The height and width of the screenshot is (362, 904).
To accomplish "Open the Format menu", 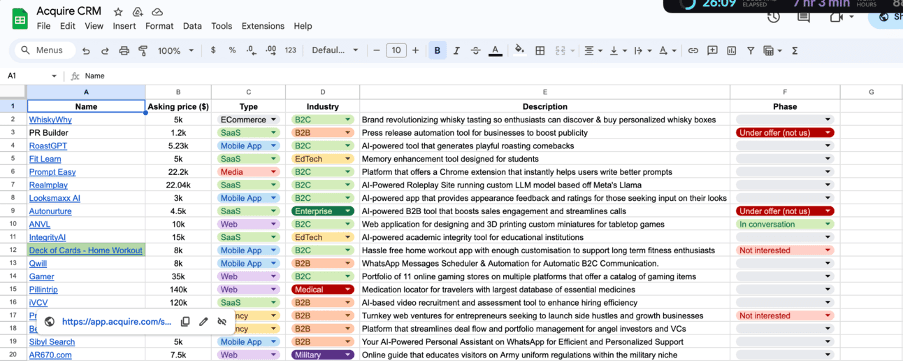I will [x=159, y=26].
